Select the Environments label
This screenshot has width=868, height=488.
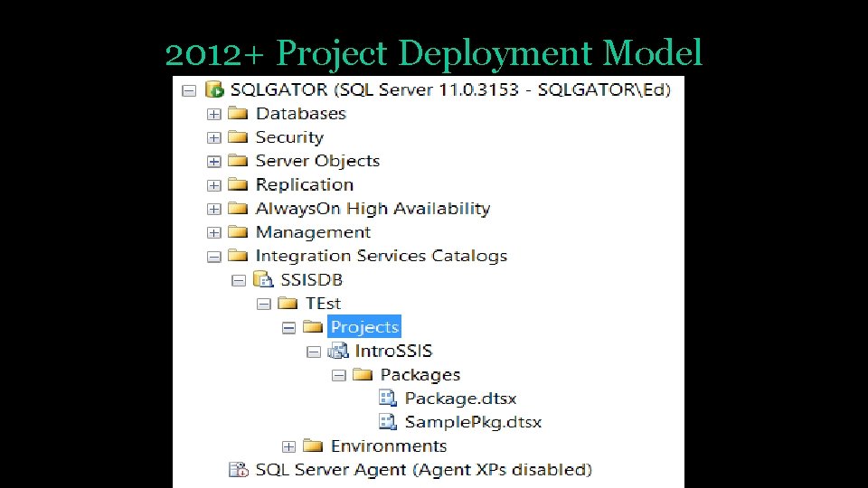(389, 446)
